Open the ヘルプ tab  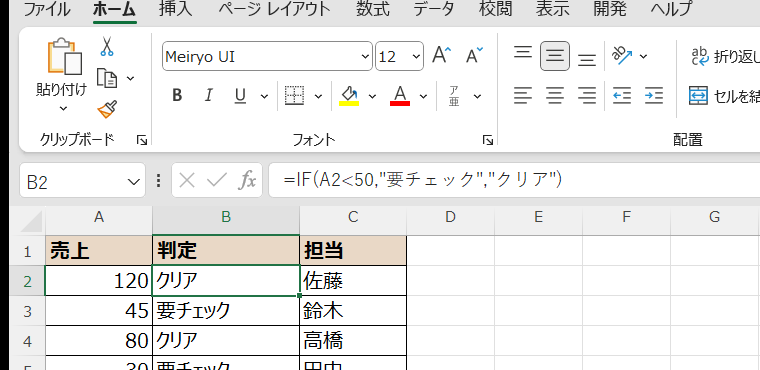click(671, 9)
